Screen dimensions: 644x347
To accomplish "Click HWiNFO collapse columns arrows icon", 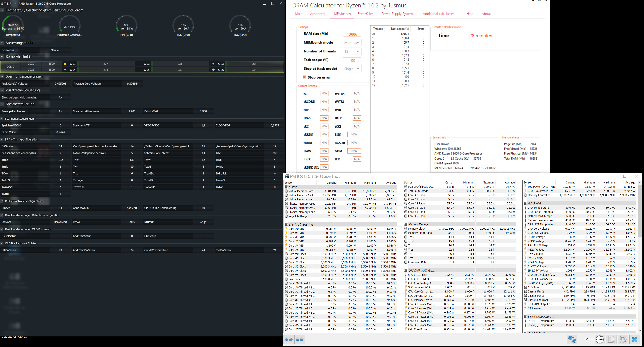I will click(300, 339).
